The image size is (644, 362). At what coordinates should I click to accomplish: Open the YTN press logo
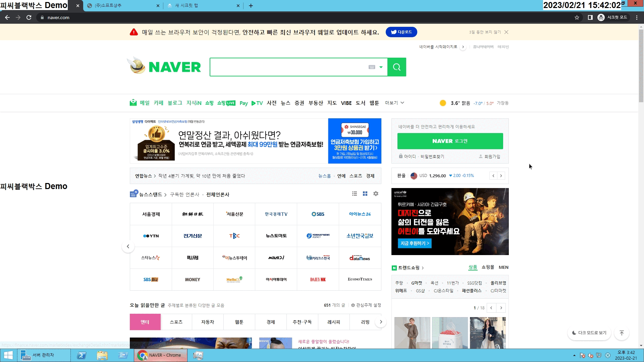[151, 236]
